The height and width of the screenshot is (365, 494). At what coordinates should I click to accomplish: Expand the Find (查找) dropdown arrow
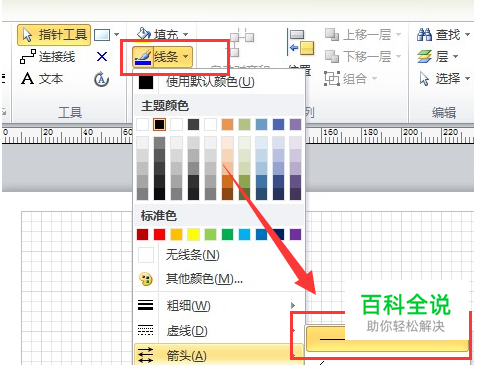[467, 34]
